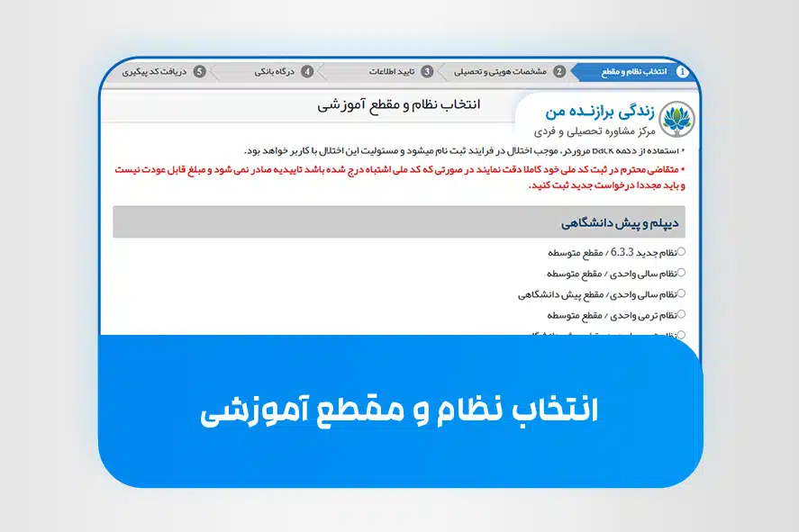Open the مشخصات هویتی و تحصیلی step tab

pyautogui.click(x=507, y=72)
